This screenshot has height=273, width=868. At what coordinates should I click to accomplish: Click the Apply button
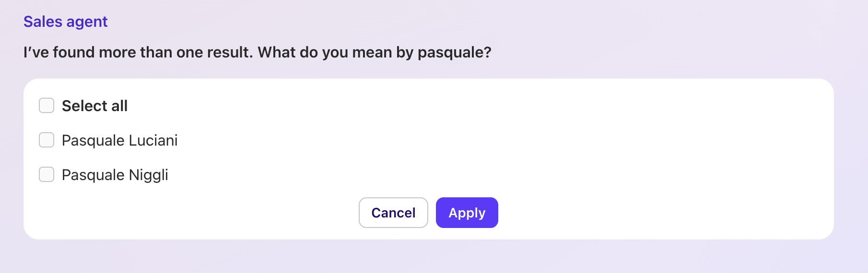(x=467, y=213)
